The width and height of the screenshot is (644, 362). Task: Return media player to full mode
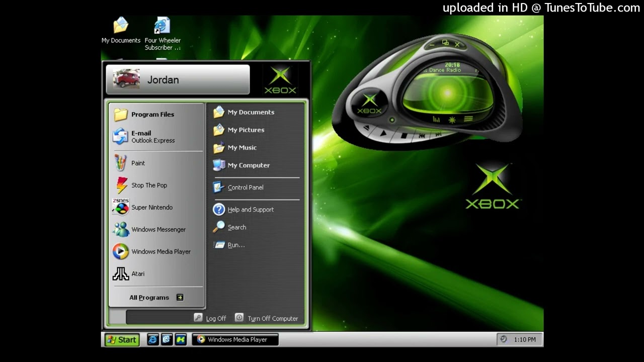coord(445,43)
